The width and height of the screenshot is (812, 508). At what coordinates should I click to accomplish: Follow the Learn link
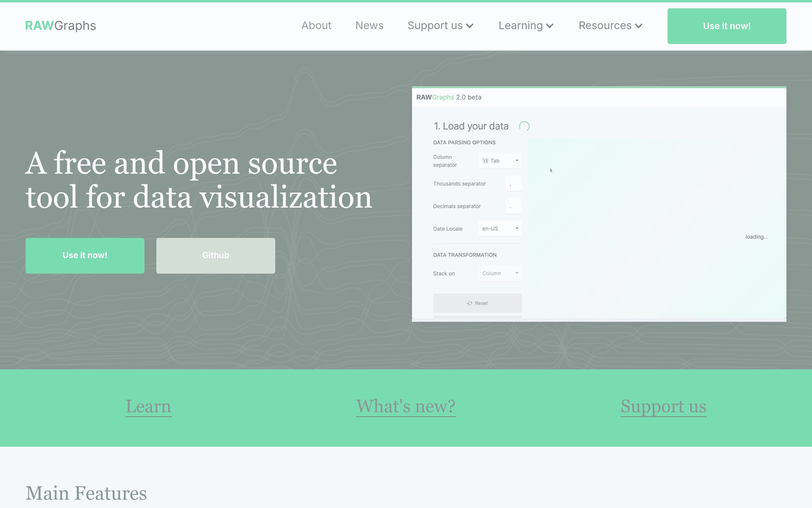coord(148,406)
